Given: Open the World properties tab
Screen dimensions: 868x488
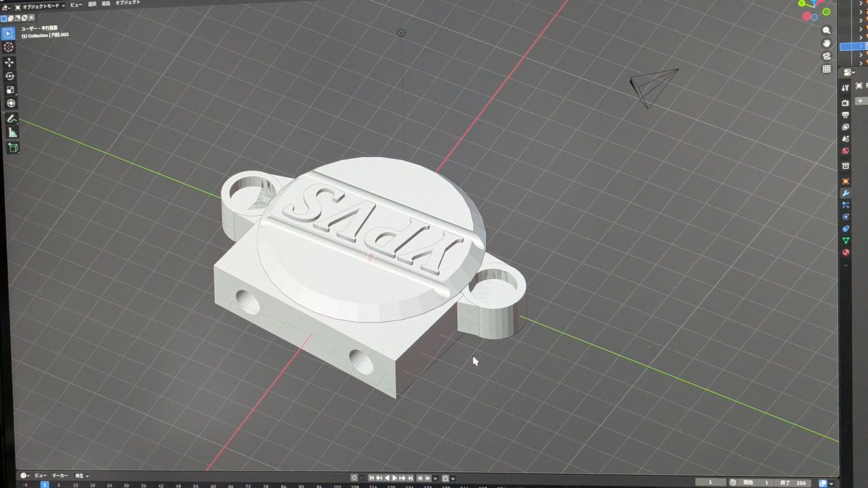Looking at the screenshot, I should pos(845,151).
